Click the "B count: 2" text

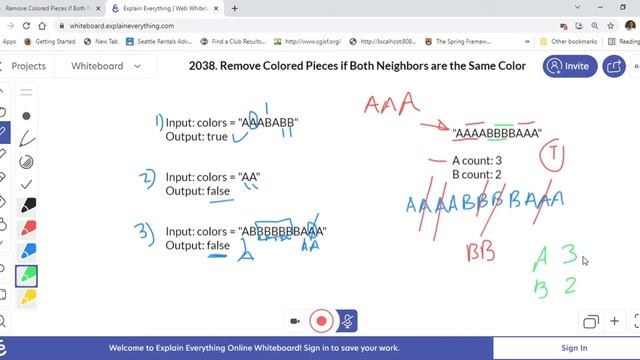click(x=477, y=175)
